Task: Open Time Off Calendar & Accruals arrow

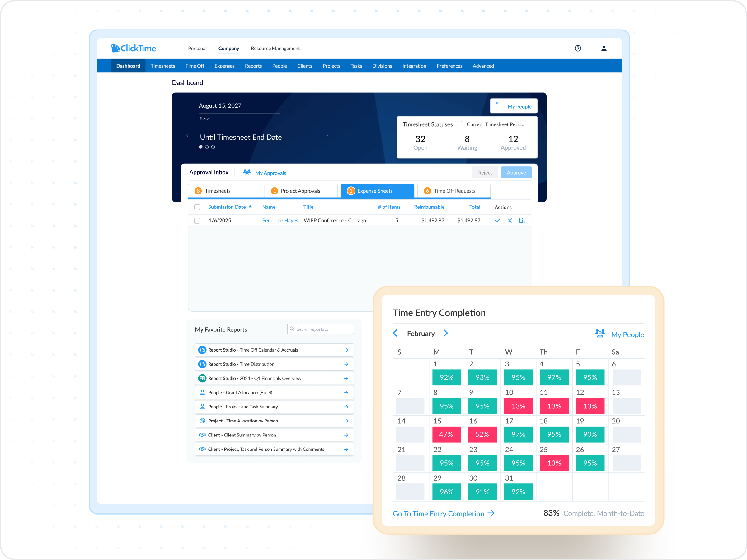Action: point(346,350)
